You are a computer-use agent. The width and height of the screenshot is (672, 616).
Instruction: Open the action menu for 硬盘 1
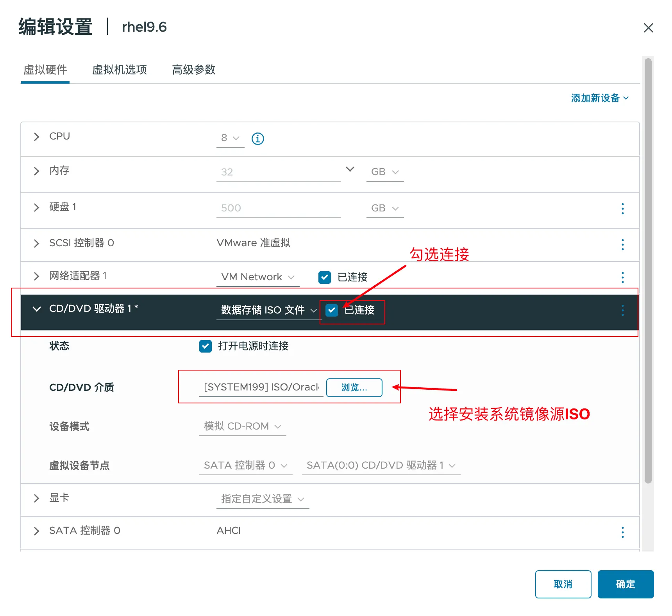point(622,209)
